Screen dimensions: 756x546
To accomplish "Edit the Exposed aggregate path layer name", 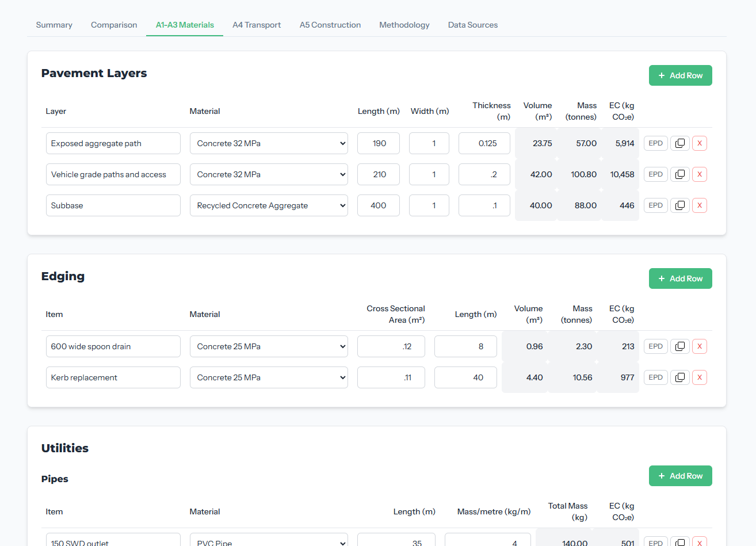I will (113, 143).
